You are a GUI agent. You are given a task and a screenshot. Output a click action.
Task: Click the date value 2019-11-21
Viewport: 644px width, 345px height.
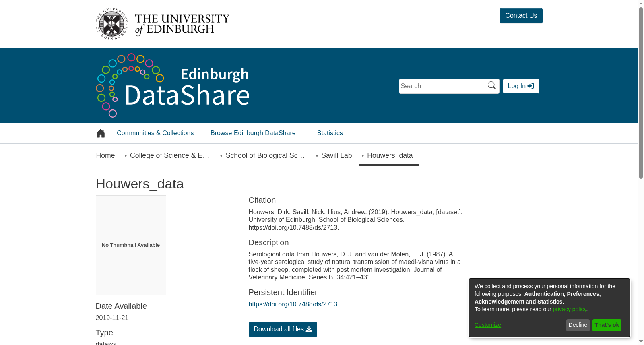tap(112, 318)
